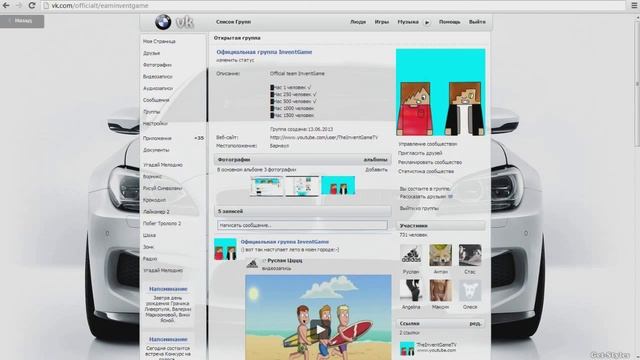Open Приложения in the left sidebar
This screenshot has width=640, height=360.
pyautogui.click(x=157, y=138)
